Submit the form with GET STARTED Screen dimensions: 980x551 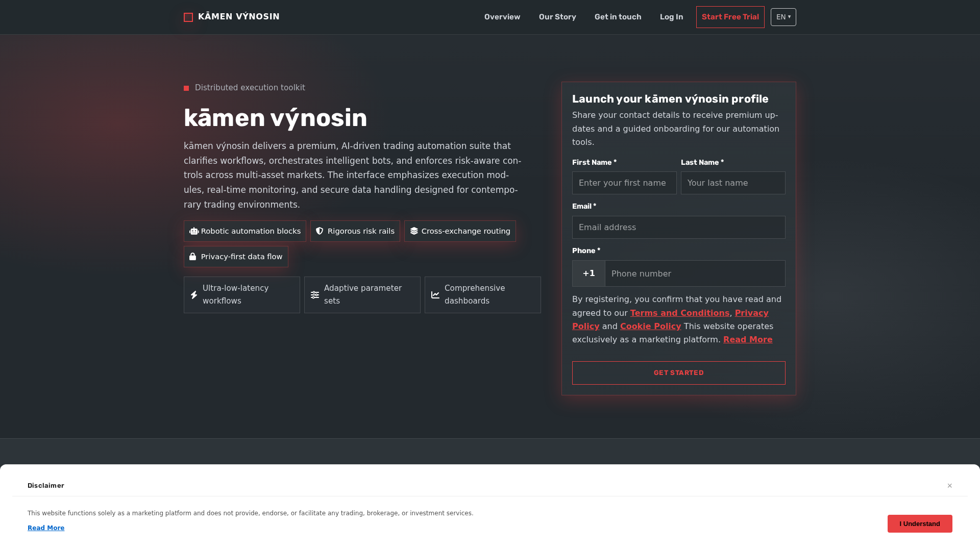pos(679,373)
